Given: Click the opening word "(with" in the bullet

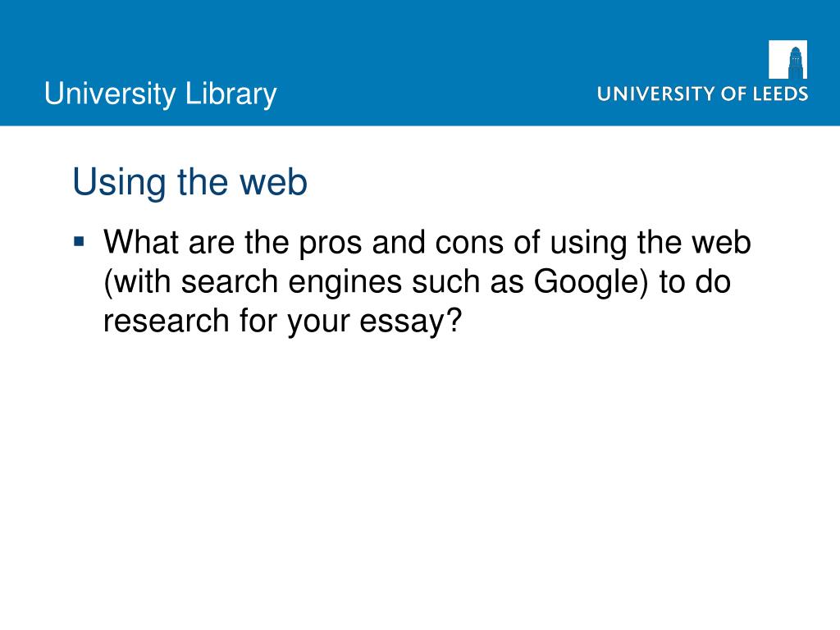Looking at the screenshot, I should tap(138, 282).
